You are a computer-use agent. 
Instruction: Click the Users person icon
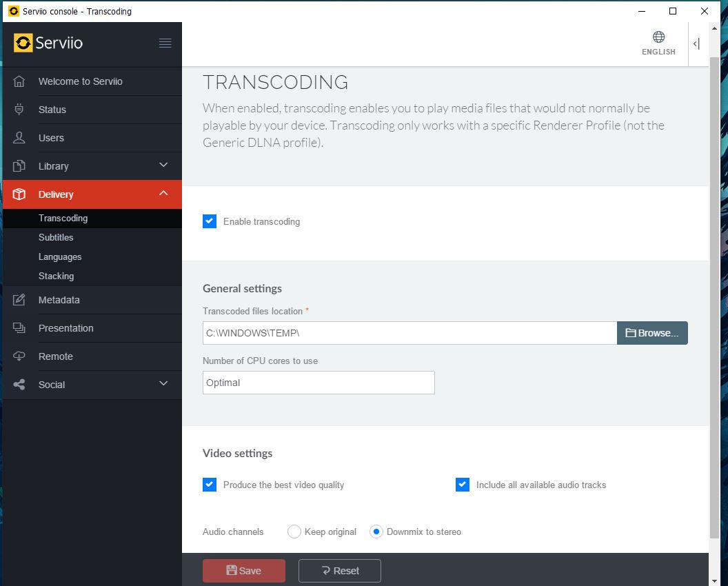(x=19, y=138)
